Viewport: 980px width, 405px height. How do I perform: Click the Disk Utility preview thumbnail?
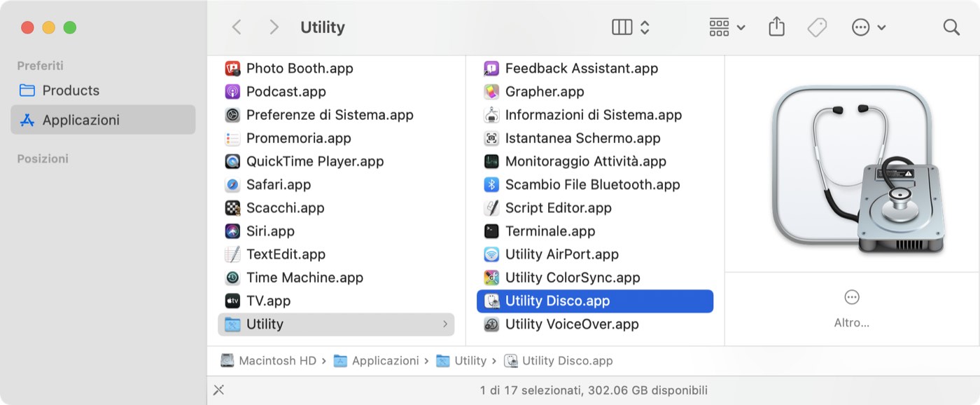(x=859, y=170)
